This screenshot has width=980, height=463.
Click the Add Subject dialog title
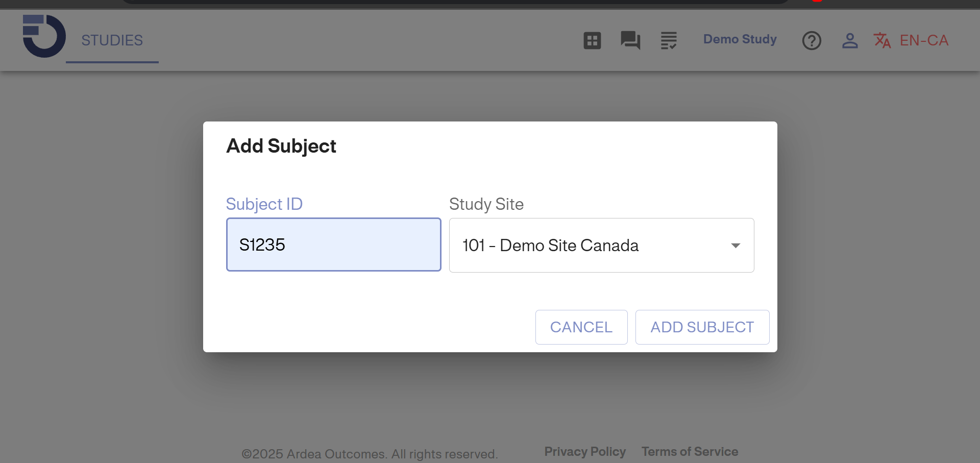(281, 146)
